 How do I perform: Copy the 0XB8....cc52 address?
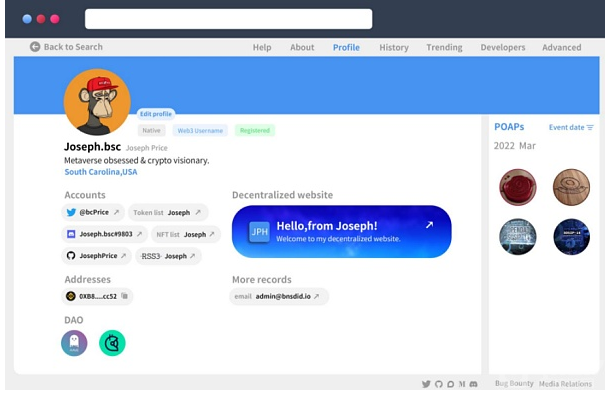point(124,296)
